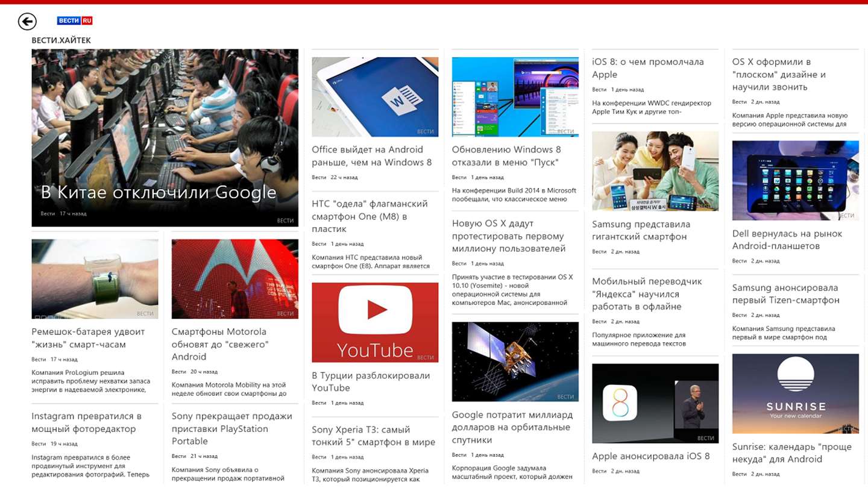868x488 pixels.
Task: Open 'Samsung анонсировала первый Tizen-смартфон' headline
Action: tap(786, 294)
